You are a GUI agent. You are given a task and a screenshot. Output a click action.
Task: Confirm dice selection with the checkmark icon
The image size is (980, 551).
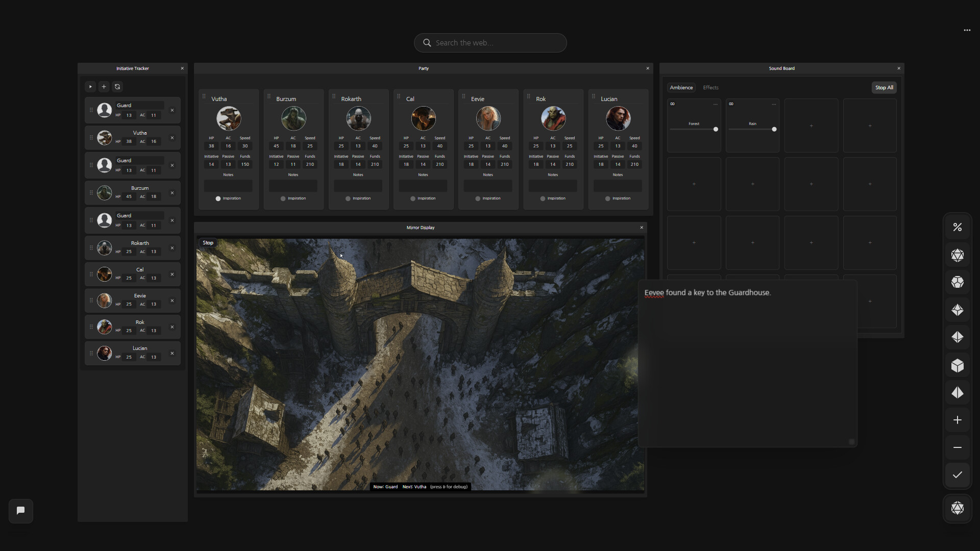pyautogui.click(x=957, y=474)
